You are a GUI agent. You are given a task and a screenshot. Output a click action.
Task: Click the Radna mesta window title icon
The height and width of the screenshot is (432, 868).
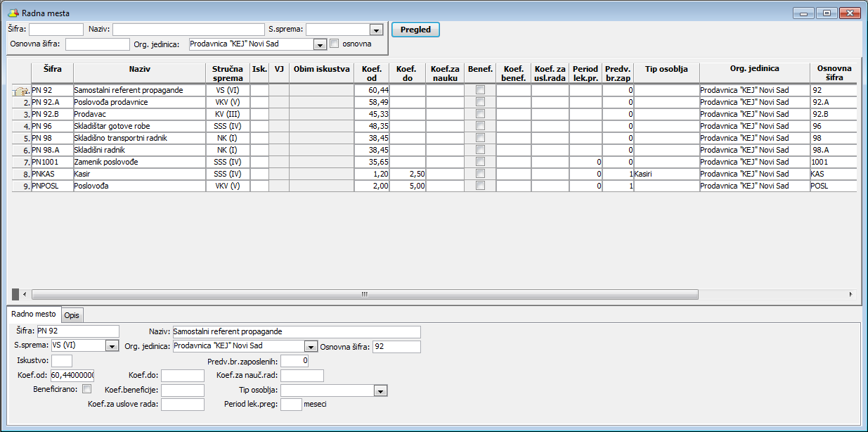(x=13, y=13)
